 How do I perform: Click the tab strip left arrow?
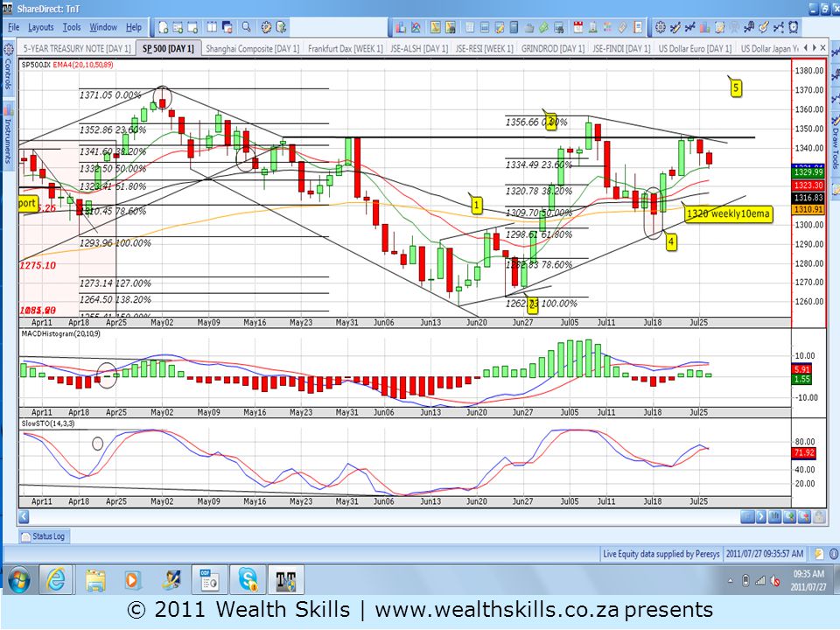(806, 48)
